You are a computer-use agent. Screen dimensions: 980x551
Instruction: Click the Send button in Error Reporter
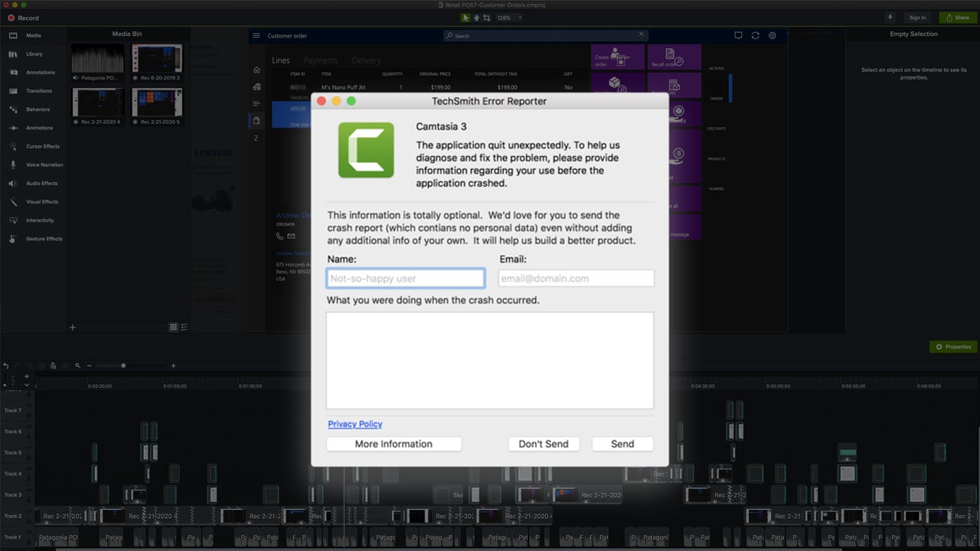click(622, 444)
